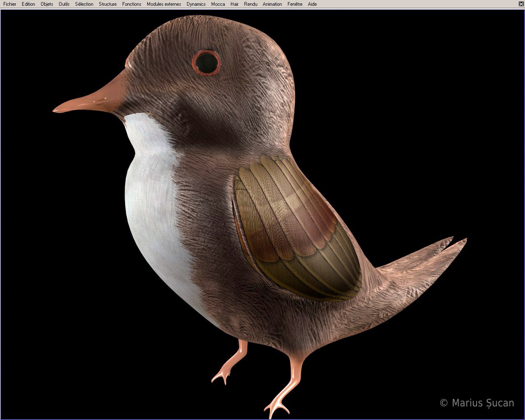Open the Fenêtre menu

pos(295,4)
